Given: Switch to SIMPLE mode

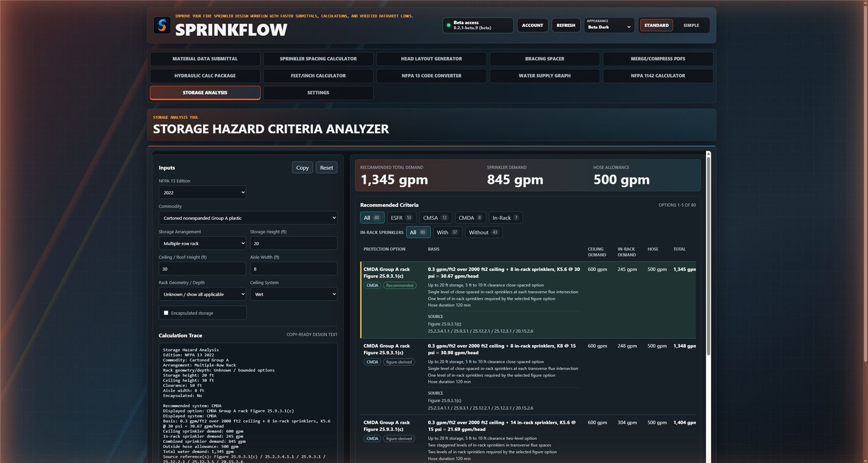Looking at the screenshot, I should click(x=691, y=25).
